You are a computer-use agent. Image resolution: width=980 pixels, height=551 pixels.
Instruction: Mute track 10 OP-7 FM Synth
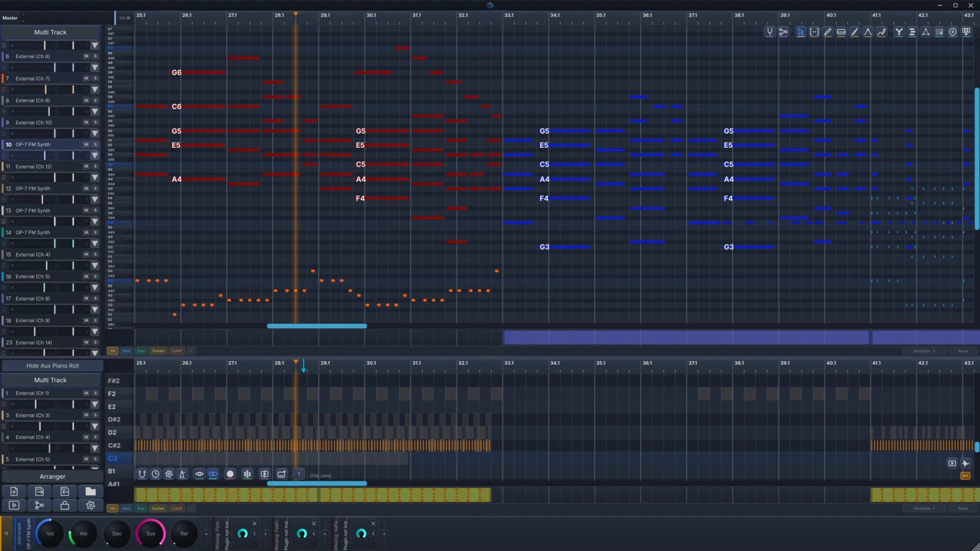[86, 144]
